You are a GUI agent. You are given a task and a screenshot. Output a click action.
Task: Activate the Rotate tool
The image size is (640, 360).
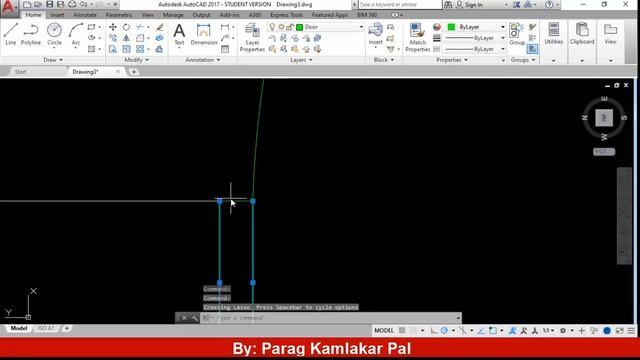[x=127, y=27]
